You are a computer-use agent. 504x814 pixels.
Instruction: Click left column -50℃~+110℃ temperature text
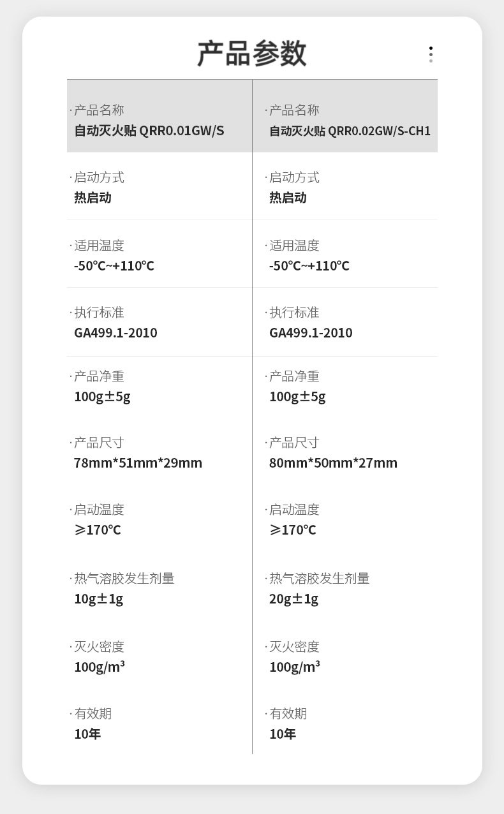point(114,265)
